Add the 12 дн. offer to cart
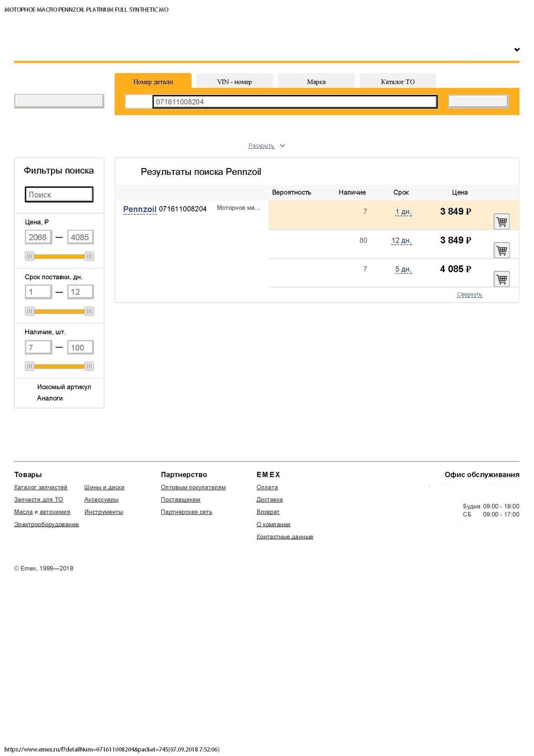534x756 pixels. coord(501,250)
